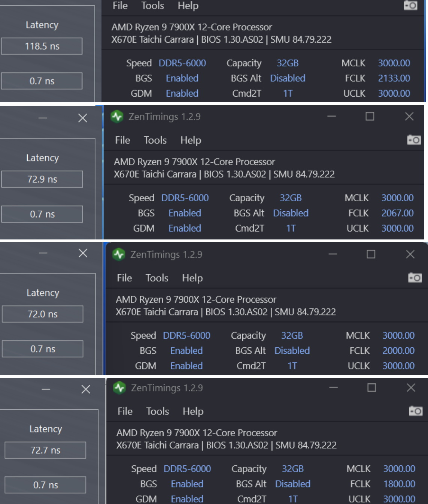This screenshot has width=428, height=504.
Task: Open Tools menu in the FCLK 1800.00 window
Action: pyautogui.click(x=157, y=411)
